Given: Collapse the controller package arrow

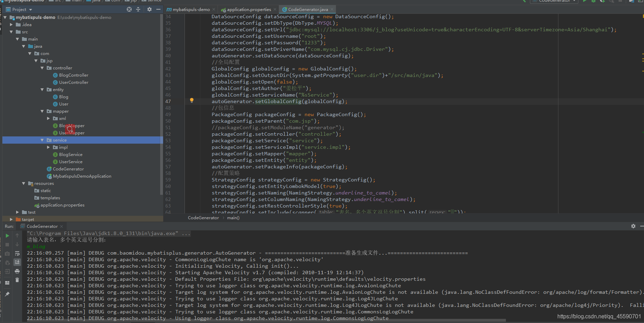Looking at the screenshot, I should coord(42,68).
